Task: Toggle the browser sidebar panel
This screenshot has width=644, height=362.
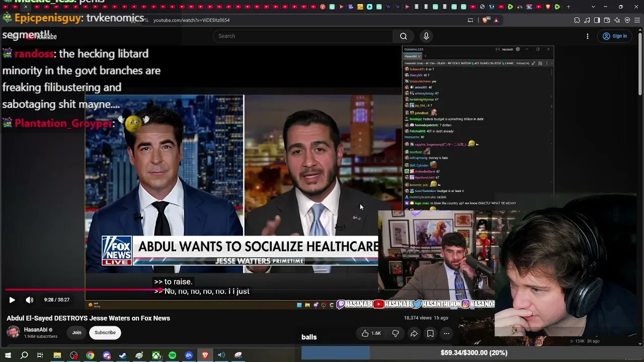Action: point(597,20)
